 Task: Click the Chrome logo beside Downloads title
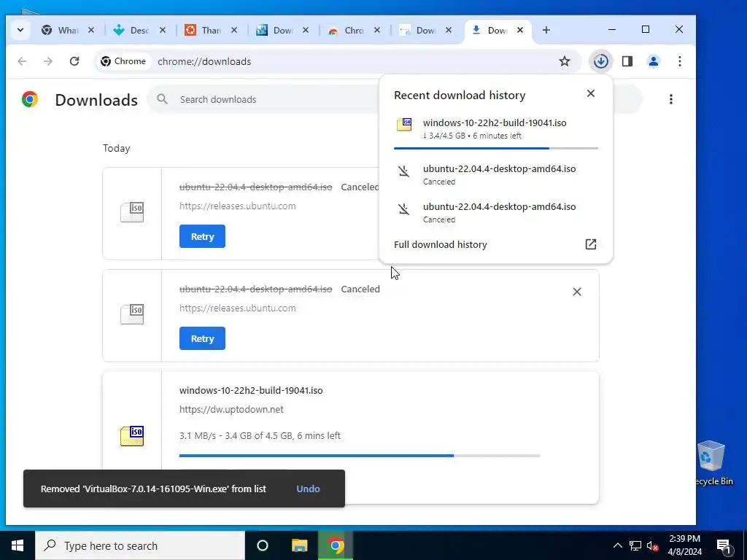[x=29, y=99]
